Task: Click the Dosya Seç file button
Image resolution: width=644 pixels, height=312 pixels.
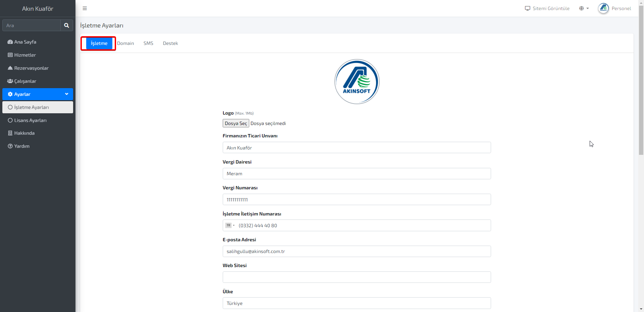Action: 236,123
